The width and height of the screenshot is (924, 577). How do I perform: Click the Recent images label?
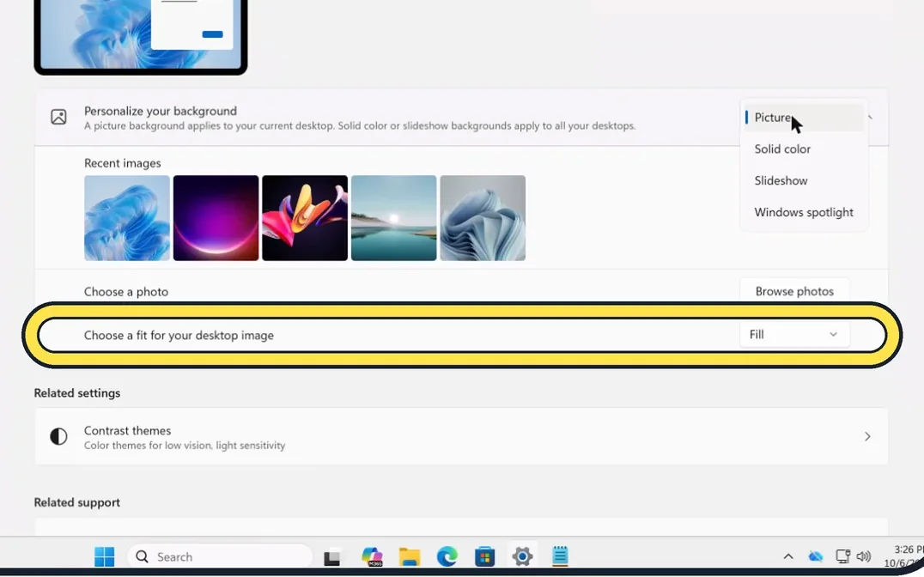pos(123,163)
